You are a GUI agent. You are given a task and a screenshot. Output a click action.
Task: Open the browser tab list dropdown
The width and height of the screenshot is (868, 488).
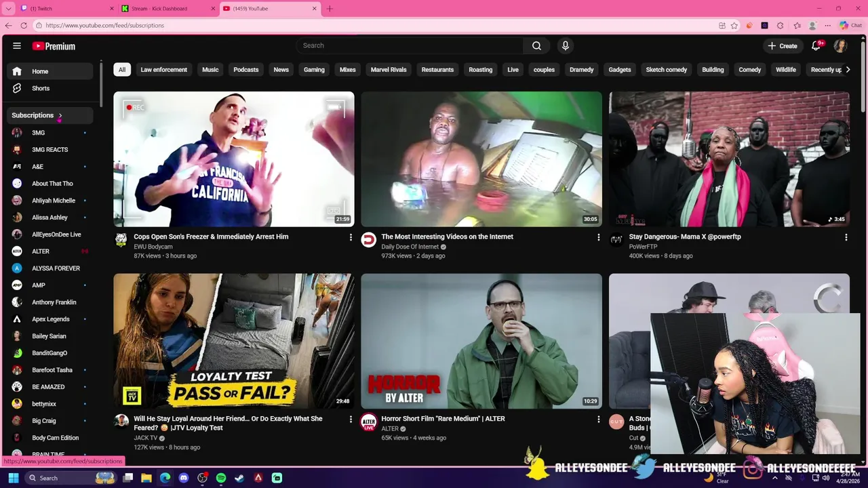point(8,8)
